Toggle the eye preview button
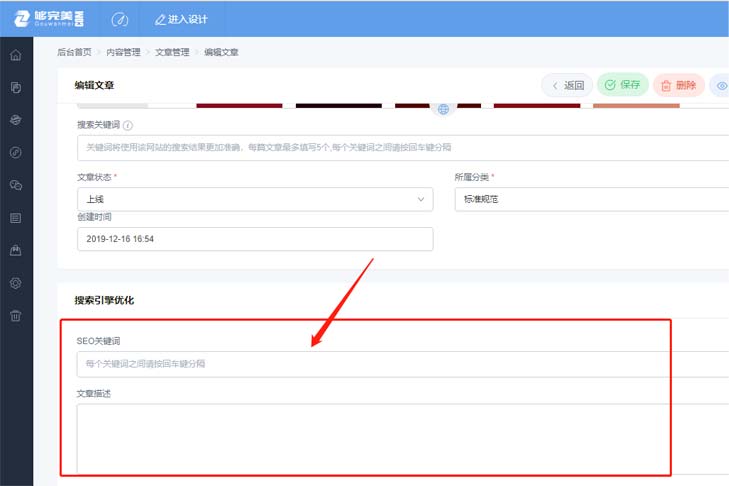The image size is (729, 486). click(x=720, y=86)
